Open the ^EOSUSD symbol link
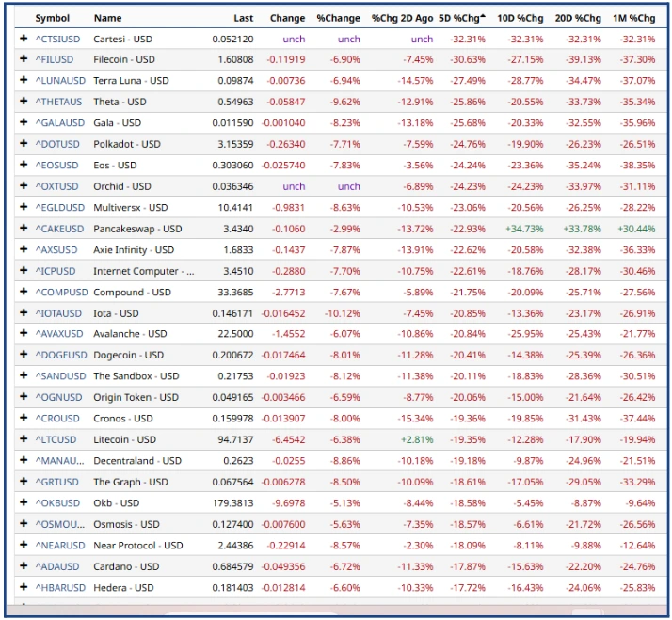Viewport: 672px width, 620px height. coord(58,166)
